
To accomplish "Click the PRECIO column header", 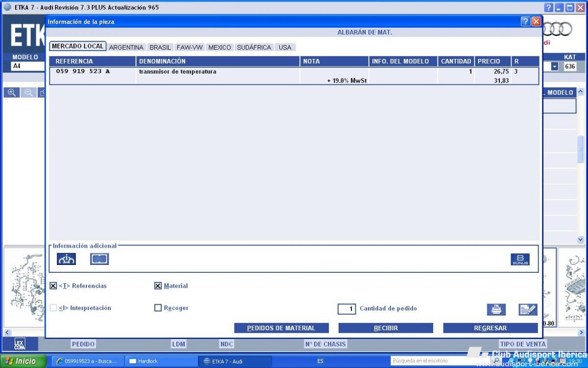I will coord(493,61).
